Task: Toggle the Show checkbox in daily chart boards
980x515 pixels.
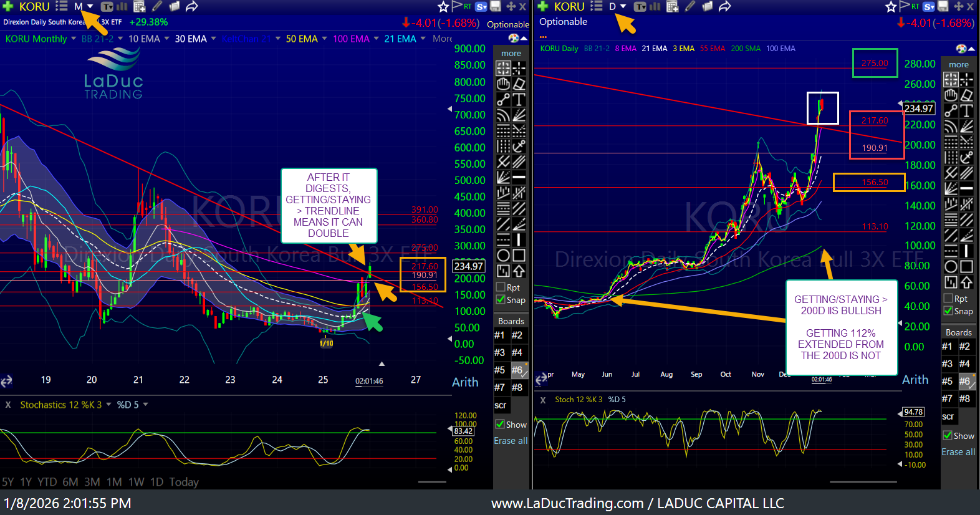Action: (948, 436)
